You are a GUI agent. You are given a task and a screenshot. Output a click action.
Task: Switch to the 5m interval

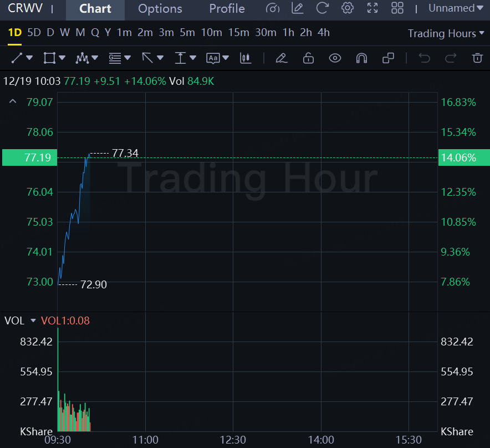pos(187,33)
